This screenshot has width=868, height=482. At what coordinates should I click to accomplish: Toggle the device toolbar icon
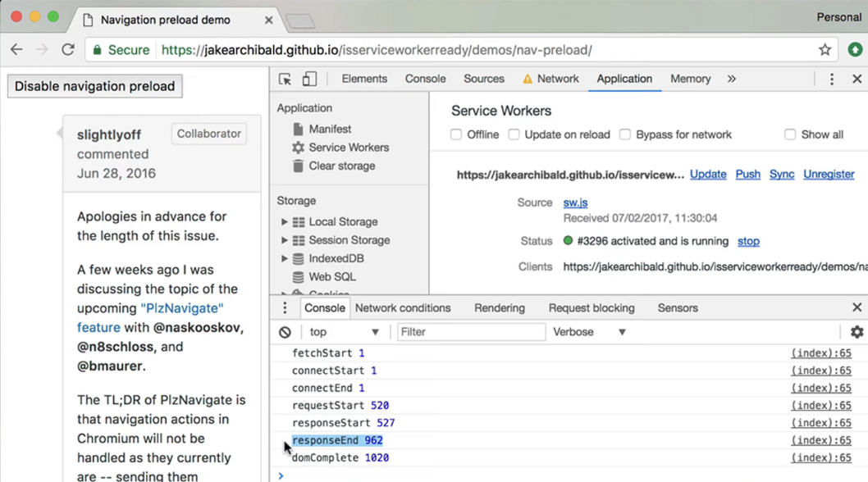point(309,80)
